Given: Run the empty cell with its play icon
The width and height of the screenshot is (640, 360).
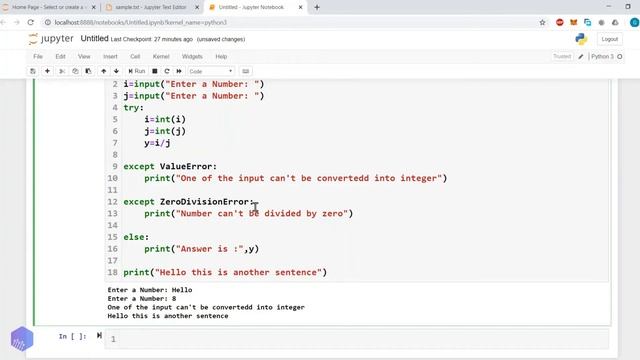Looking at the screenshot, I should [x=99, y=336].
